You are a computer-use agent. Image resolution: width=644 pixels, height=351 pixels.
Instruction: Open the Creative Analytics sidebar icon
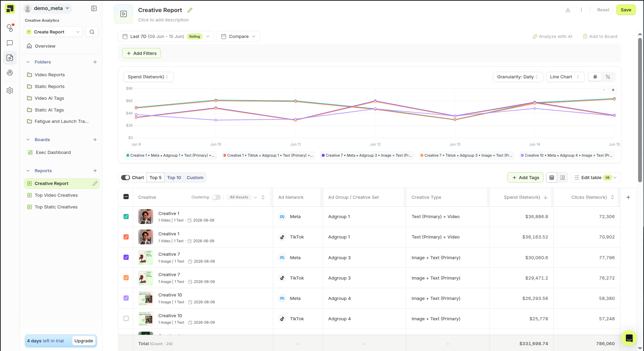pyautogui.click(x=10, y=58)
